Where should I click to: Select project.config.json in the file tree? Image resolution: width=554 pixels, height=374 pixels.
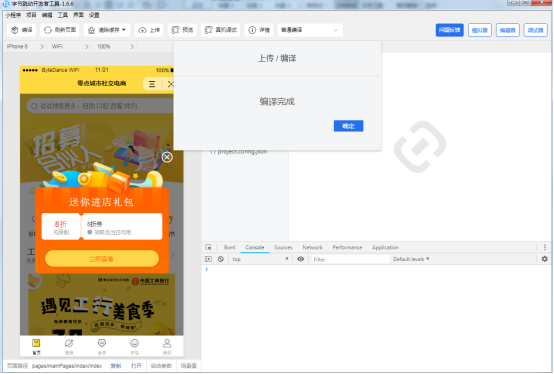point(242,152)
